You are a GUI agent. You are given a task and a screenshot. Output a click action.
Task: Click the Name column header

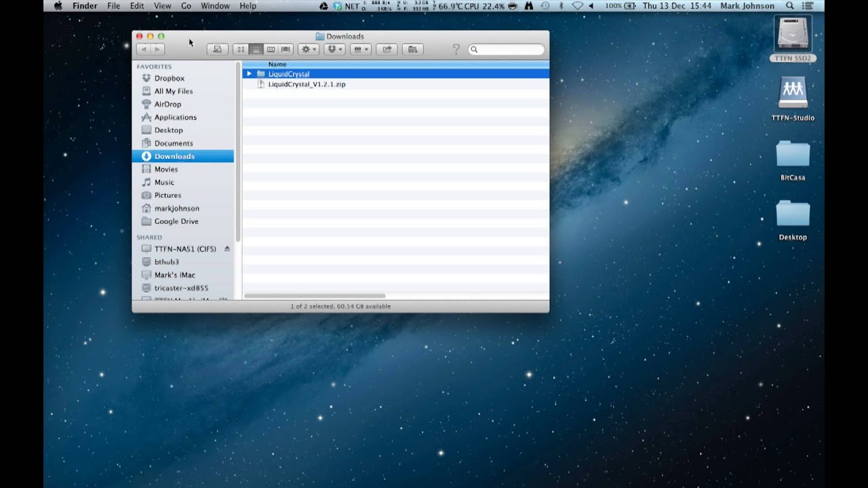pos(396,64)
